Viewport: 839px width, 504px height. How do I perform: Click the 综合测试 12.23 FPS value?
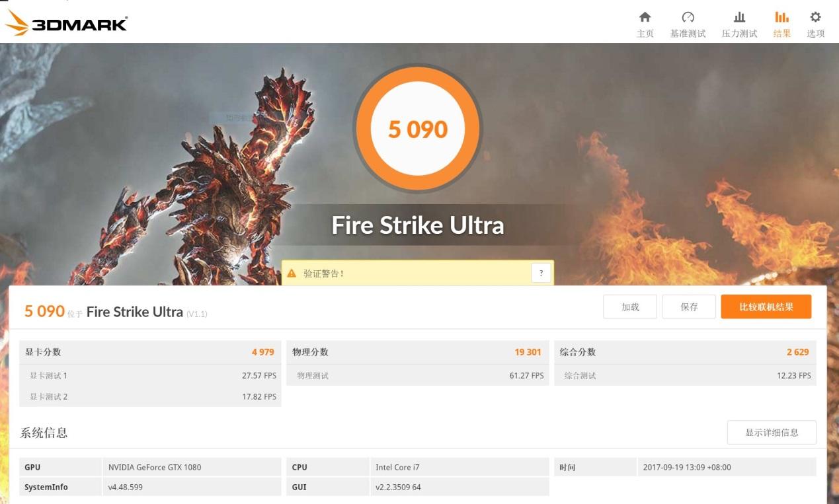click(793, 376)
